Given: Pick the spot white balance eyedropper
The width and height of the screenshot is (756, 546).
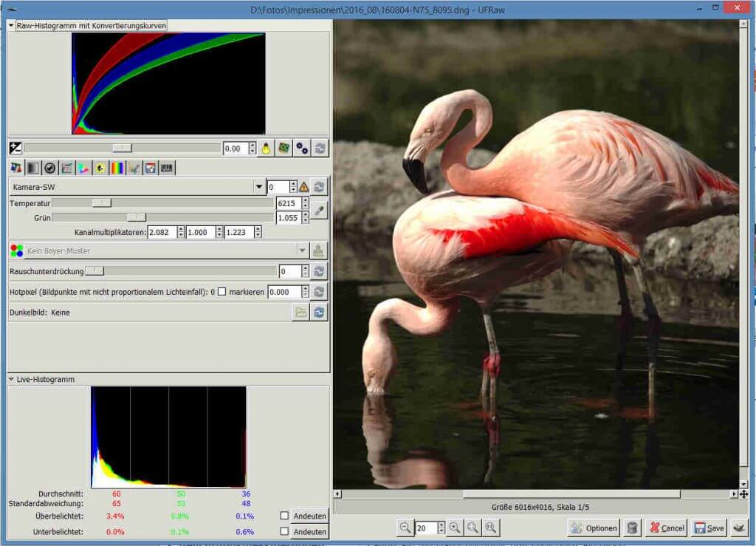Looking at the screenshot, I should pyautogui.click(x=319, y=211).
